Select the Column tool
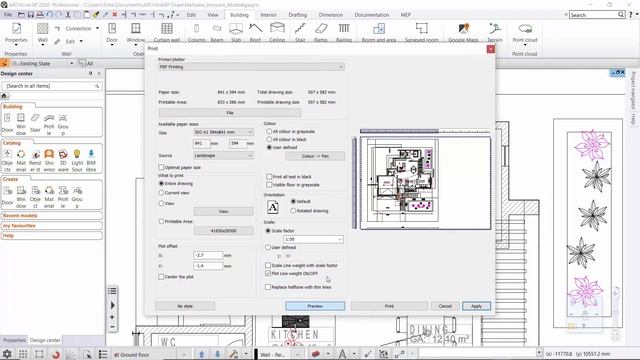The height and width of the screenshot is (360, 640). pos(196,32)
